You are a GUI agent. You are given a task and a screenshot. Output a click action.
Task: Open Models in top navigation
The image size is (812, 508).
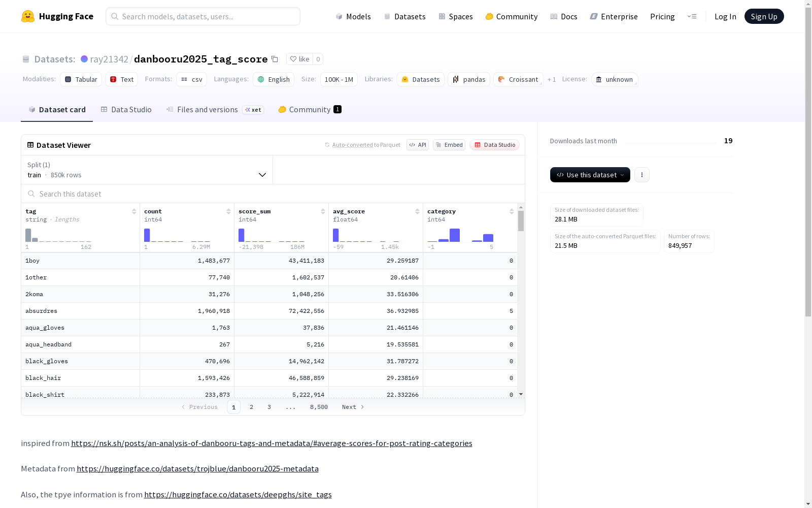pyautogui.click(x=353, y=16)
